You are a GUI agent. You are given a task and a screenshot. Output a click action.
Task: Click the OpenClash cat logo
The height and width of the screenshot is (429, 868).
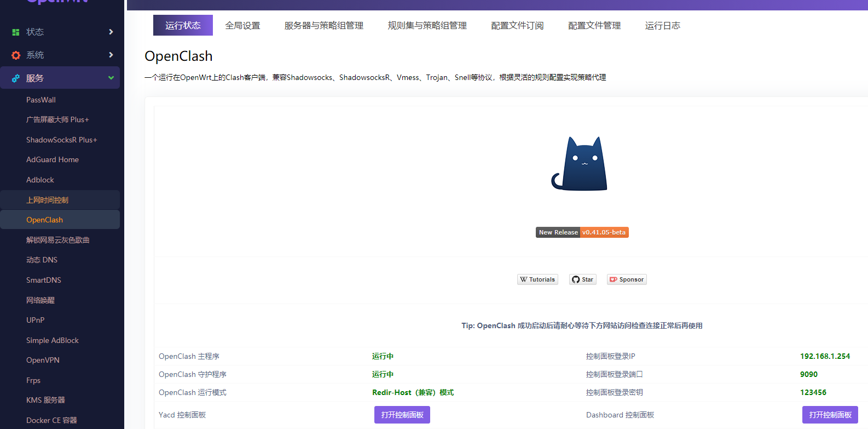(580, 163)
